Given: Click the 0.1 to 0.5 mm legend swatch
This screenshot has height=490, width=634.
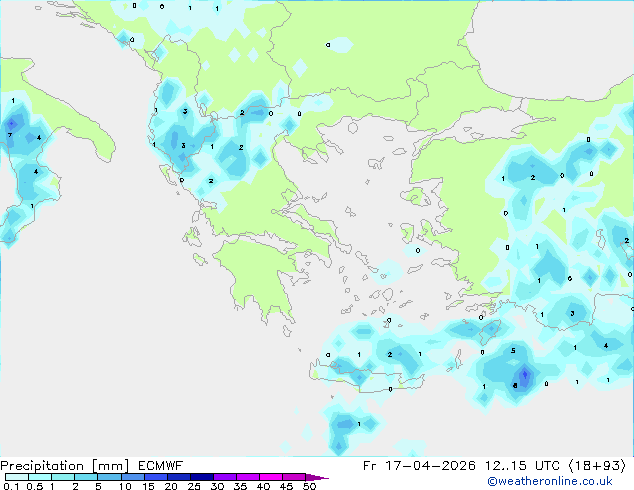Looking at the screenshot, I should (17, 477).
